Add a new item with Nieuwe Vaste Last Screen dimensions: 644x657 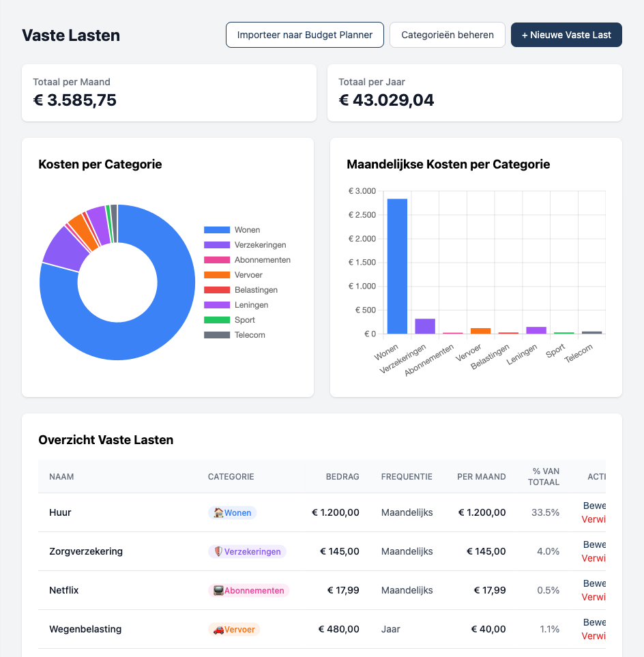(x=566, y=35)
